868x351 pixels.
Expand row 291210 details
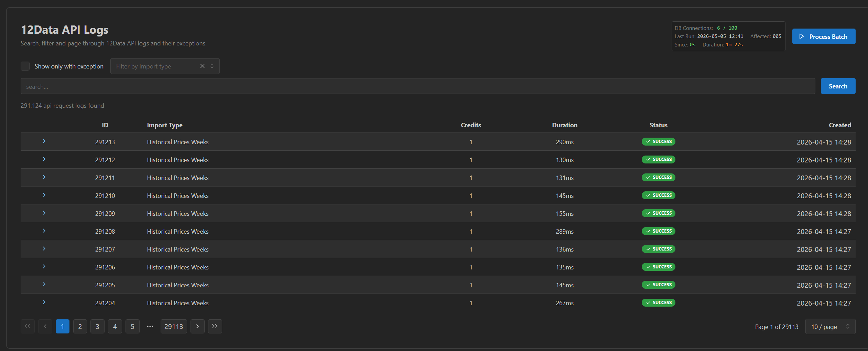(44, 195)
